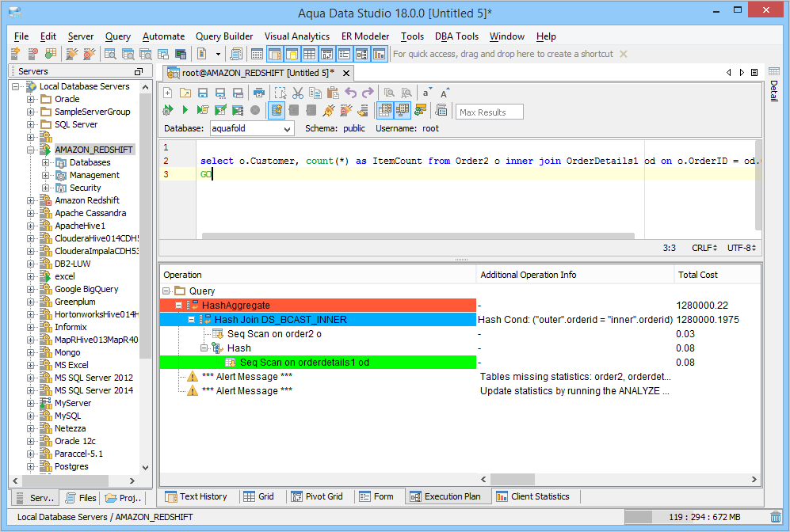This screenshot has width=790, height=532.
Task: Toggle the grid view button in main toolbar
Action: (x=309, y=54)
